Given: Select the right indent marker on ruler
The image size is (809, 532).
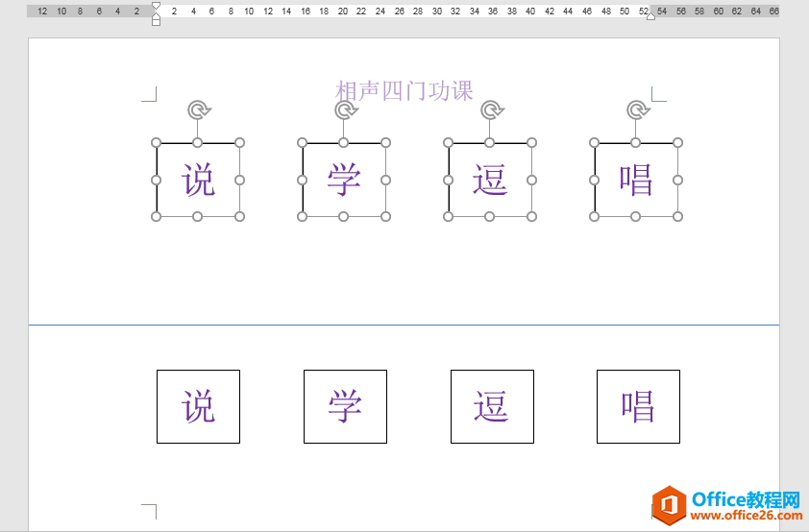Looking at the screenshot, I should coord(651,16).
